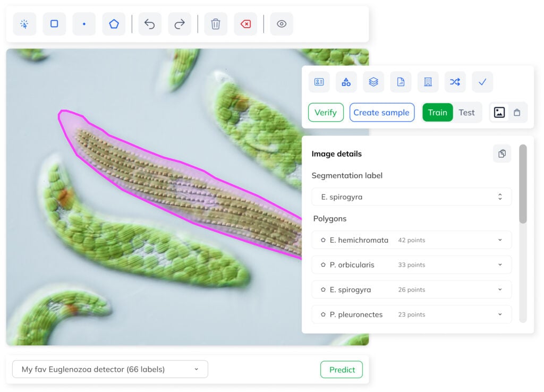Click the pentagon icon beside P. orbicularis

click(x=323, y=265)
